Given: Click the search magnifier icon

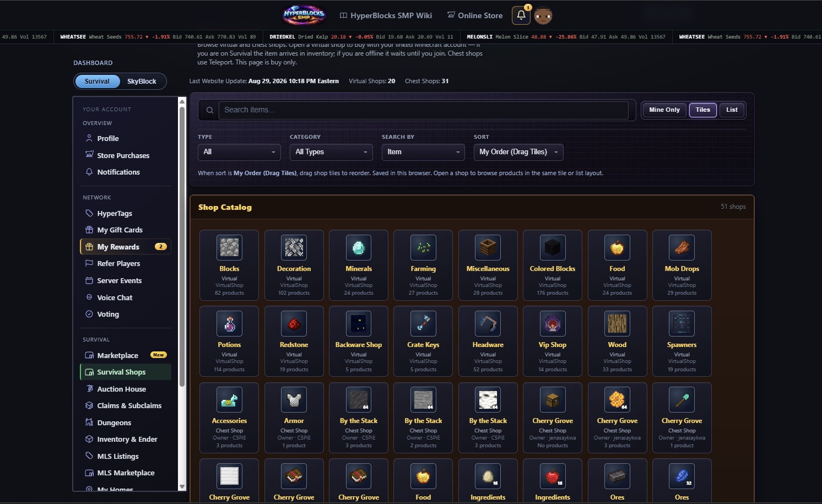Looking at the screenshot, I should pos(210,110).
